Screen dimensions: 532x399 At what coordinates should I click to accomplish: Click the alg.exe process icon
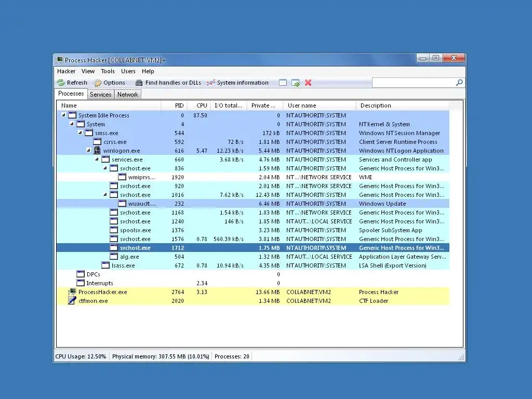114,256
